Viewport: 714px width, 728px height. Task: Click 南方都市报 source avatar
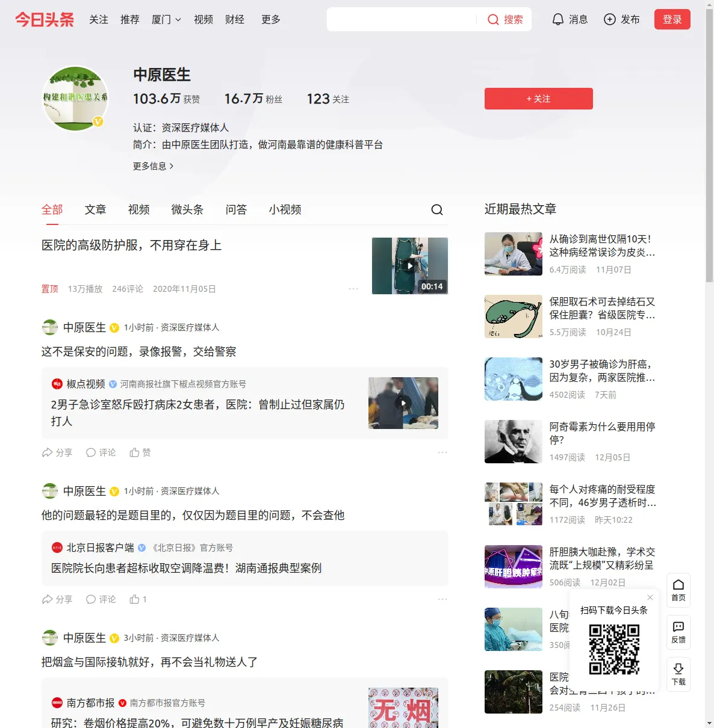57,703
